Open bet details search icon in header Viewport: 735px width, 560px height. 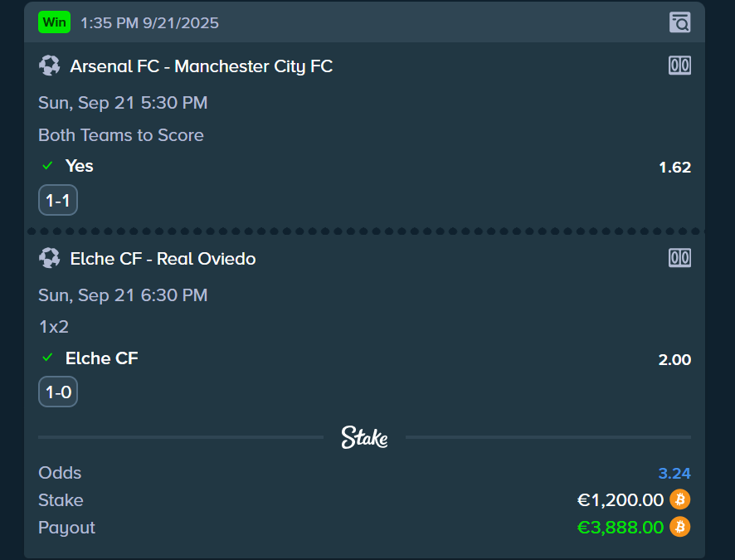(679, 22)
